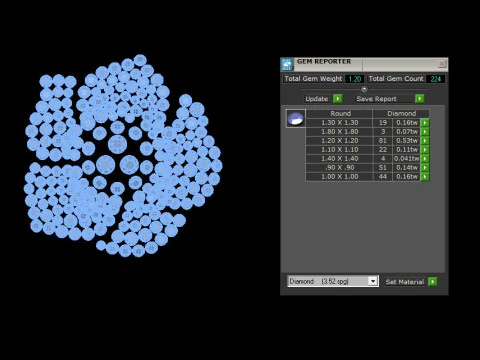This screenshot has width=480, height=360.
Task: Click the Set Material label
Action: click(x=404, y=282)
